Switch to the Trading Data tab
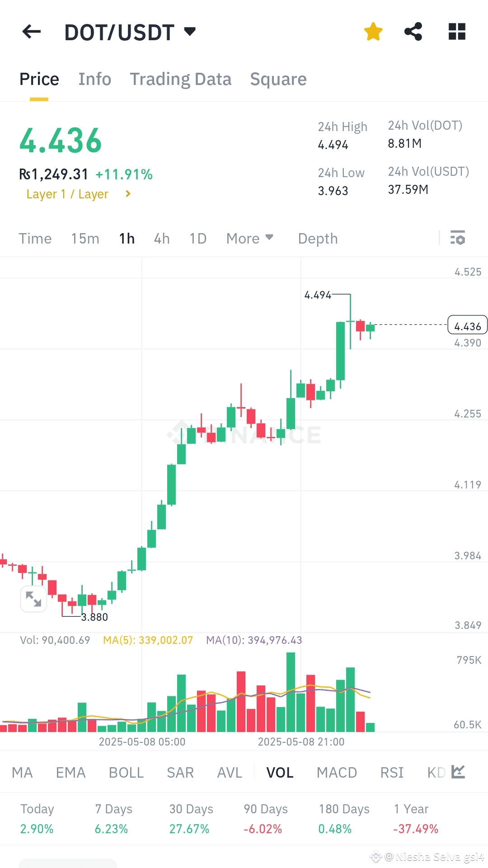 [180, 79]
